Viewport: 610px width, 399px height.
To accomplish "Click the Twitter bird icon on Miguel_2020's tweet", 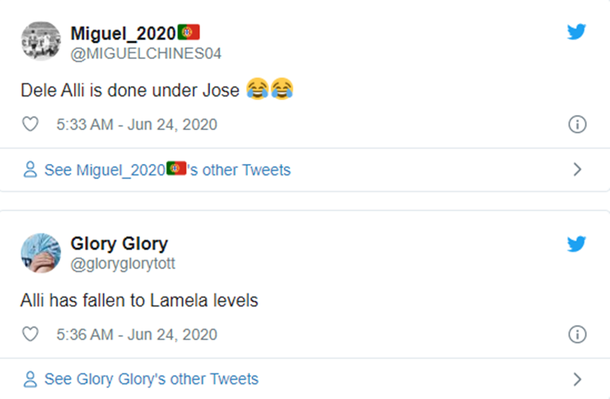I will coord(576,32).
